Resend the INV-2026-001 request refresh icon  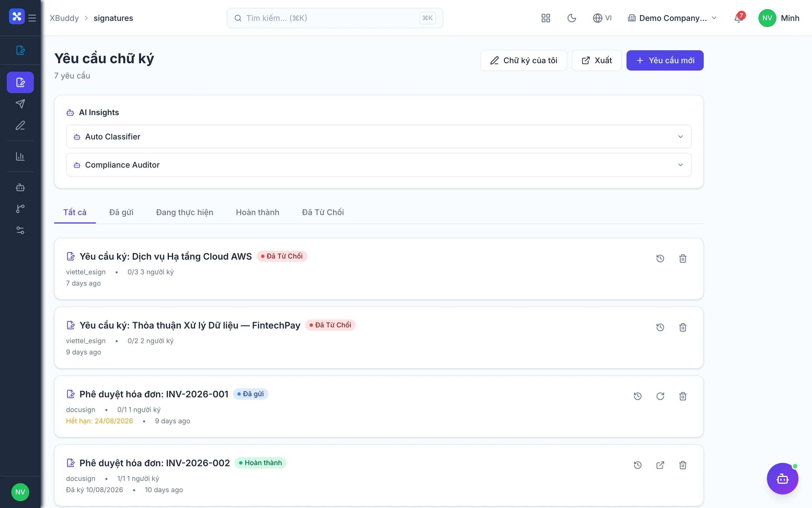(660, 396)
